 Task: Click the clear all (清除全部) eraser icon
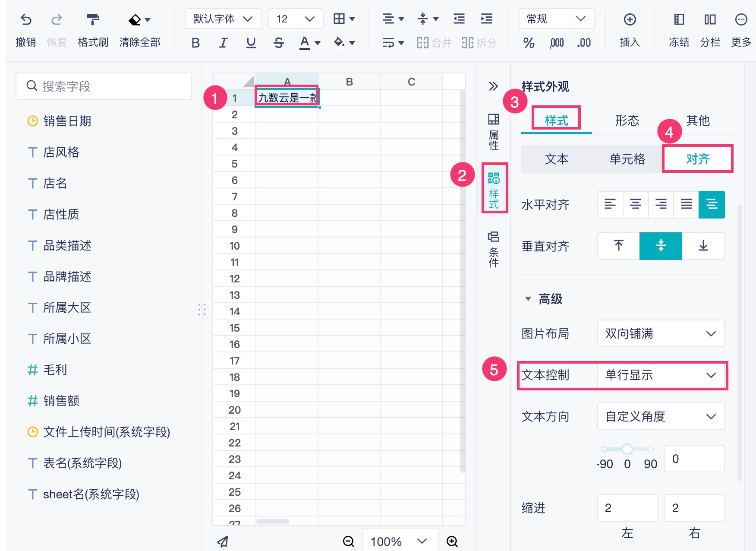click(135, 19)
